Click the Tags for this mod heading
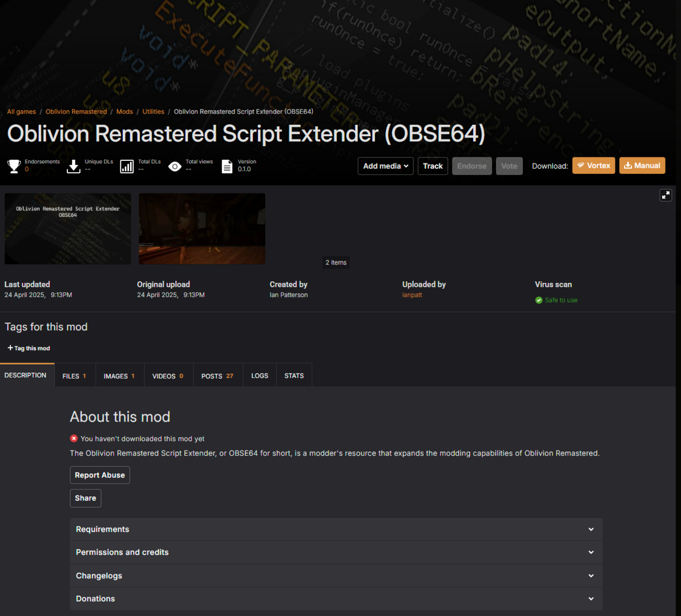 pyautogui.click(x=46, y=327)
